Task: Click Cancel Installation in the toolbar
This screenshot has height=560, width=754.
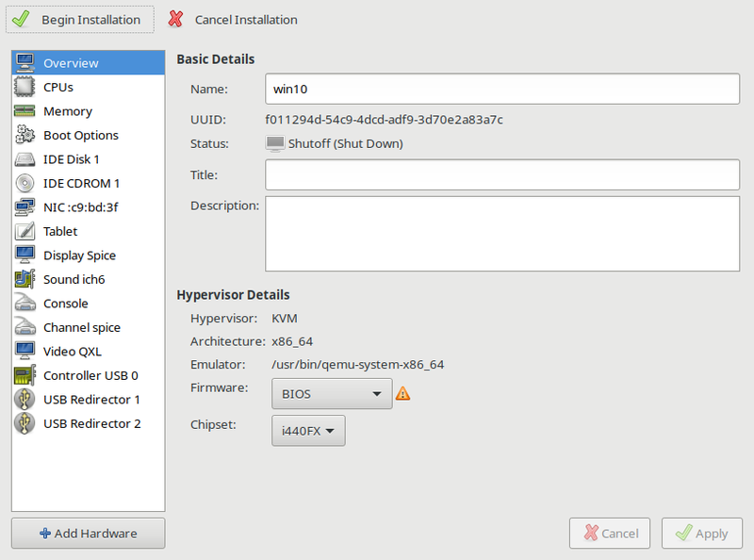Action: (233, 20)
